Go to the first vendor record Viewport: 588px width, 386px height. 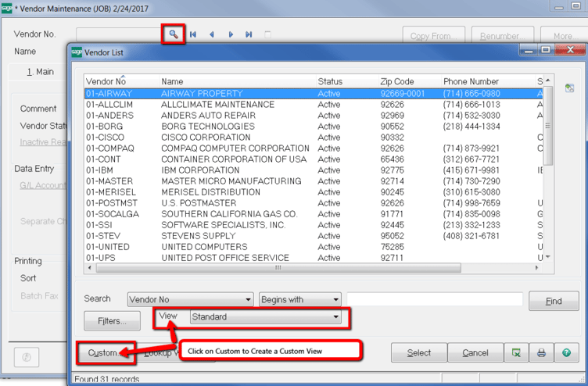click(192, 34)
